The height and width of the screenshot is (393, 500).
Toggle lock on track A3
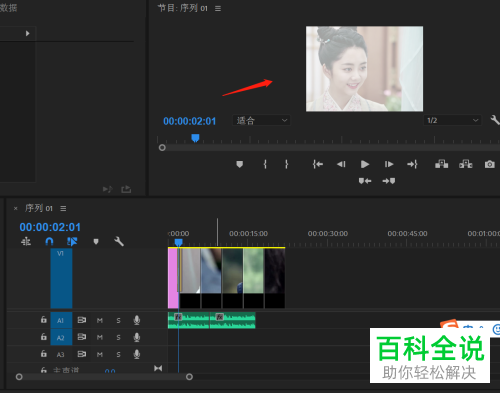[x=44, y=354]
